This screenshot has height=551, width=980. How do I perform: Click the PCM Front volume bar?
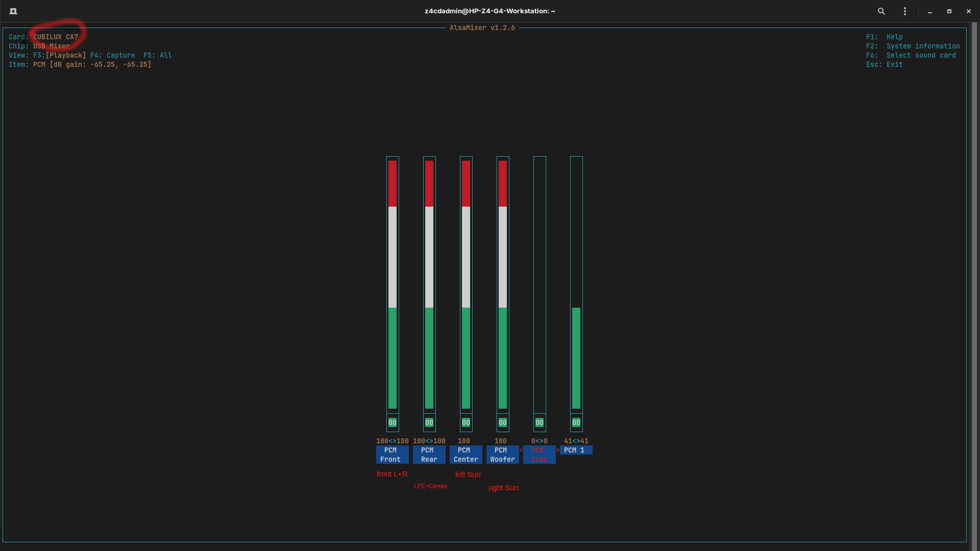coord(393,285)
